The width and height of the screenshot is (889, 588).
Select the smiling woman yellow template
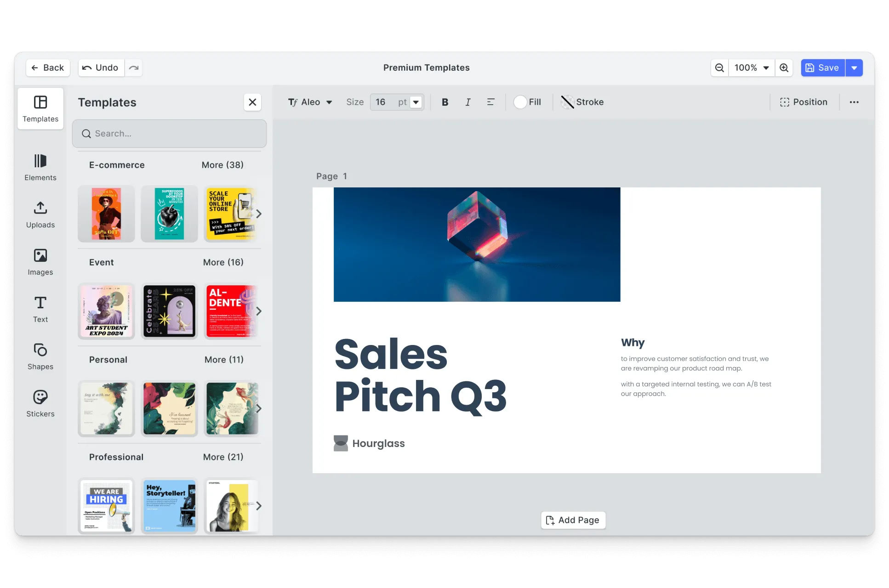tap(231, 506)
